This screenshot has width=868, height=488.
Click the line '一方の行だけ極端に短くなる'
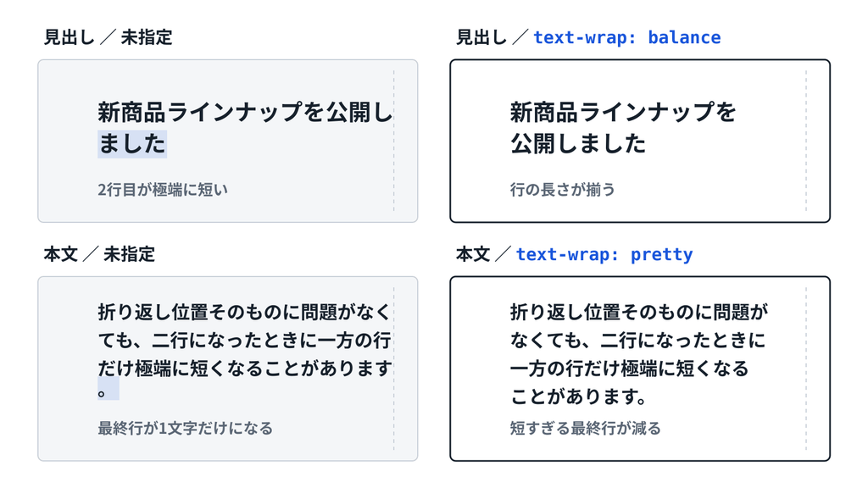pos(630,369)
